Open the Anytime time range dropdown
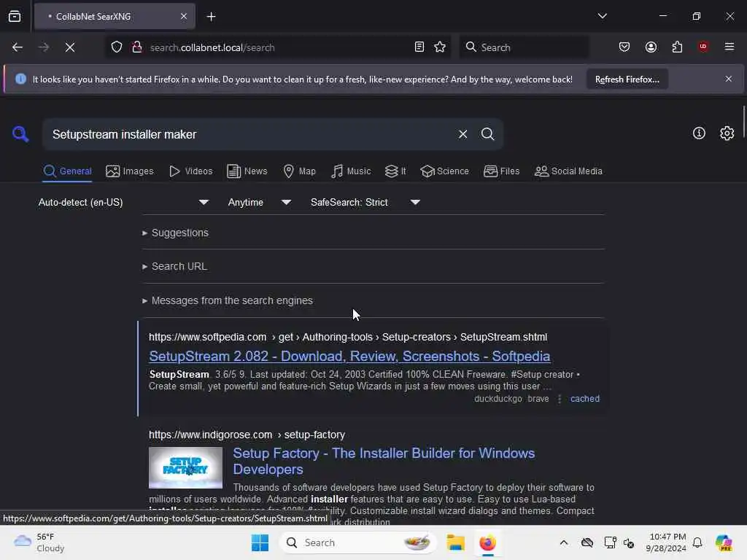 [259, 203]
